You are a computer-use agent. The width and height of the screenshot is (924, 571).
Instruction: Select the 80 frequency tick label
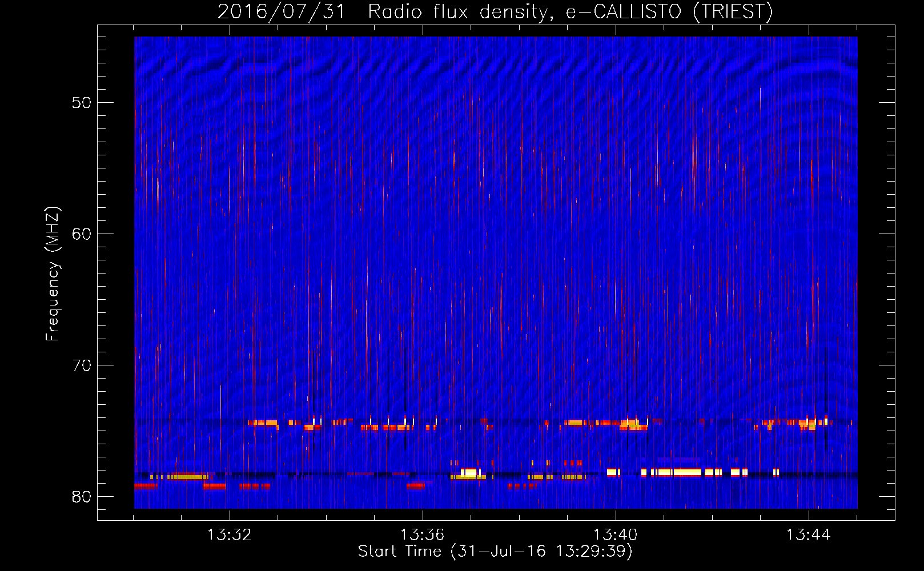click(x=82, y=497)
